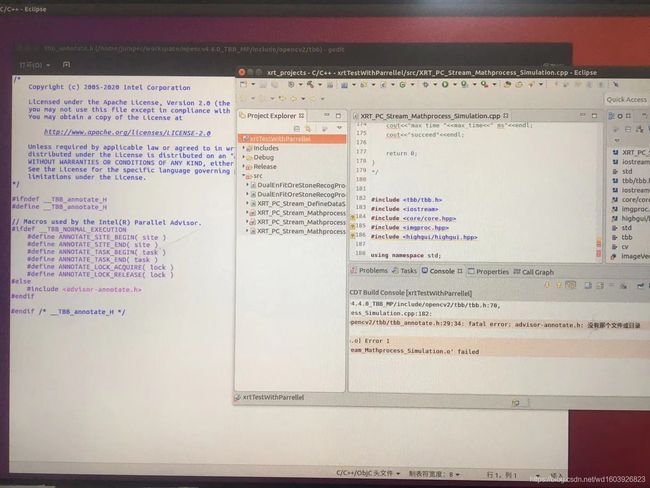Click the green G toolbar icon

(x=402, y=85)
